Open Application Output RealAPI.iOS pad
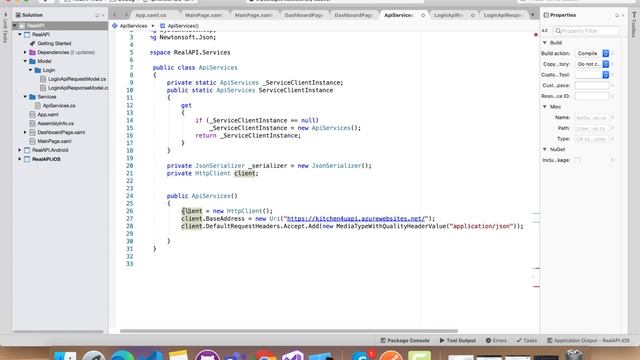640x360 pixels. click(x=588, y=340)
